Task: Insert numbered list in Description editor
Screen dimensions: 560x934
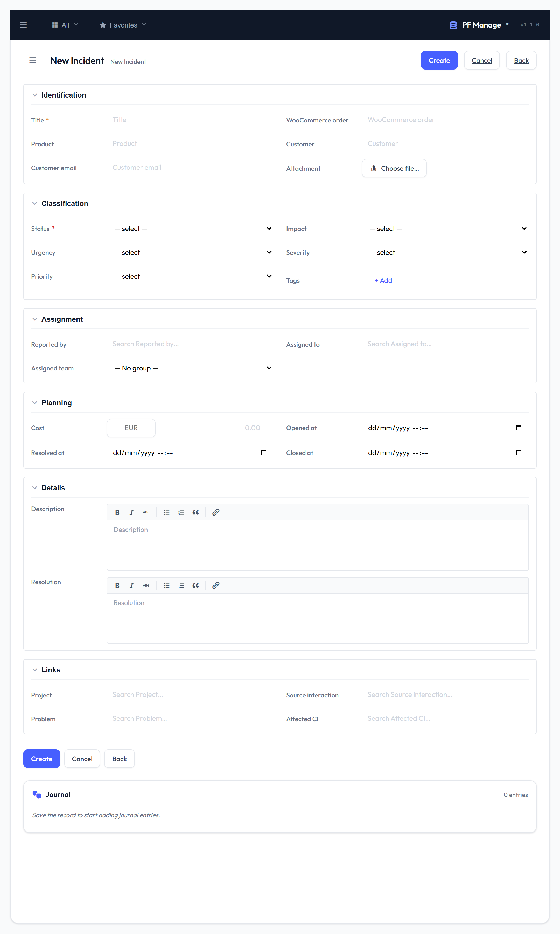Action: [181, 512]
